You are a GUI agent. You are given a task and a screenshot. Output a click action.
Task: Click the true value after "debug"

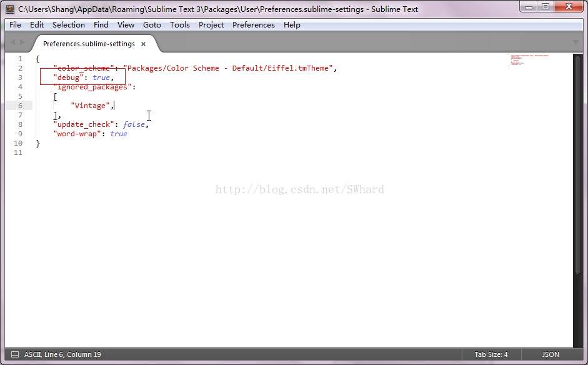101,77
